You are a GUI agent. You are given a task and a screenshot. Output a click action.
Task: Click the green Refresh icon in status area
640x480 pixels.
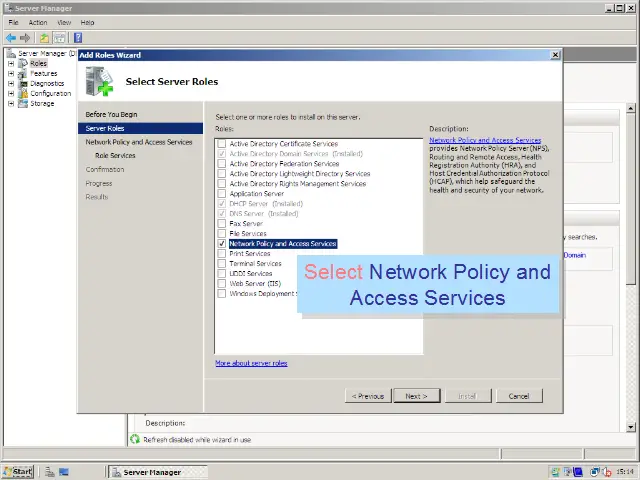click(x=135, y=440)
